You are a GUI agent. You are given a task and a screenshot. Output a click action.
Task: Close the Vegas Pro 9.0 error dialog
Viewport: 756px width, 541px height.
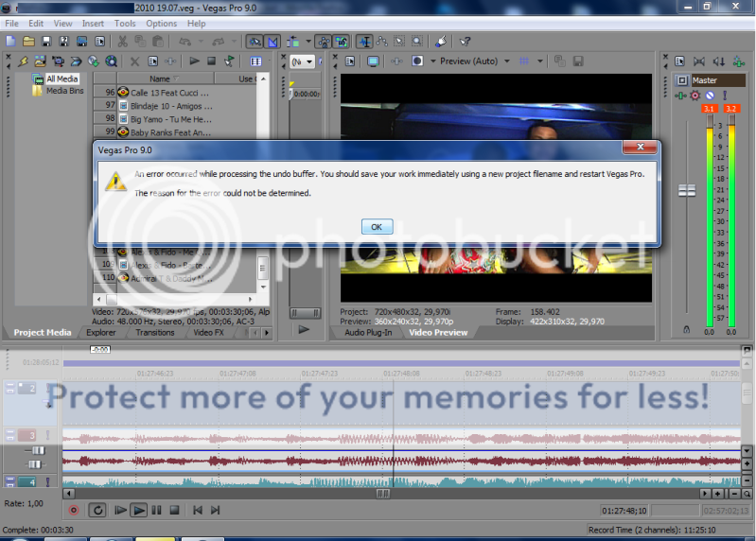point(640,147)
